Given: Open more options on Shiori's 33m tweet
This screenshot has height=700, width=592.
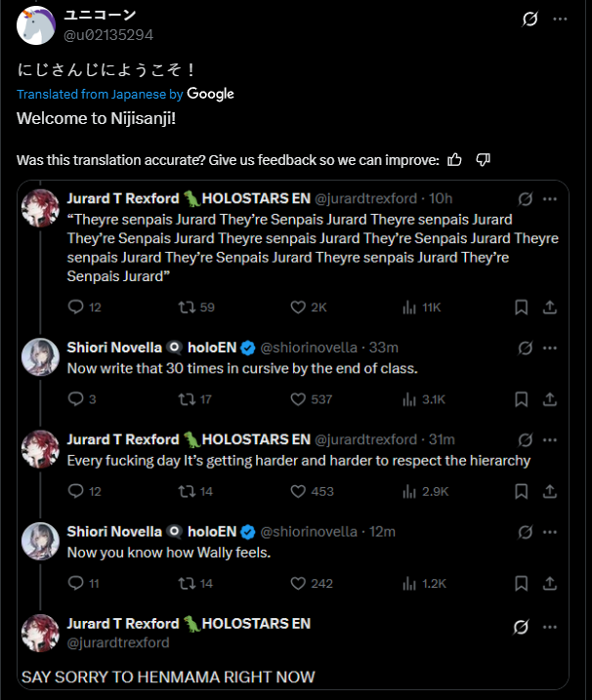Looking at the screenshot, I should (x=550, y=348).
